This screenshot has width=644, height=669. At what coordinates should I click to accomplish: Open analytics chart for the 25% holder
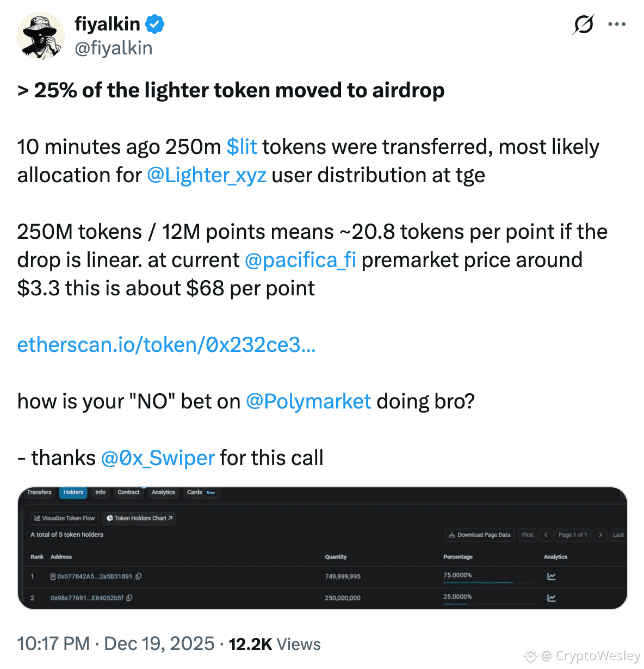[x=551, y=598]
